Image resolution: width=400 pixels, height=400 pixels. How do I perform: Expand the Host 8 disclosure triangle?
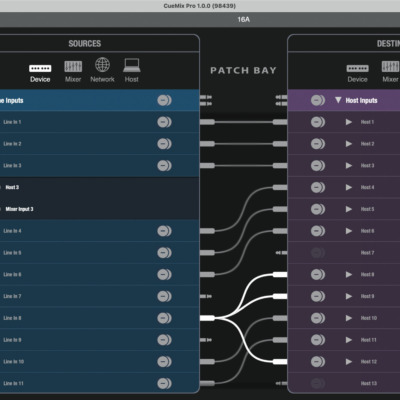(349, 275)
